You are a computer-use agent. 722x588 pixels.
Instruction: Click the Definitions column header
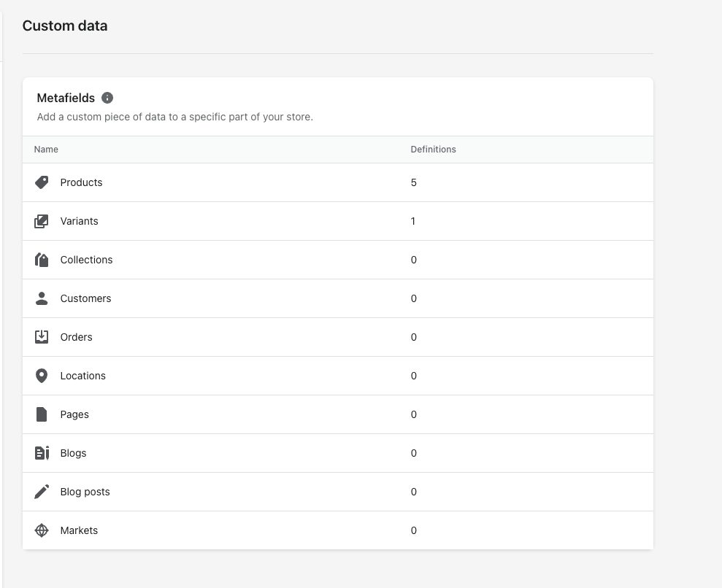pyautogui.click(x=433, y=150)
